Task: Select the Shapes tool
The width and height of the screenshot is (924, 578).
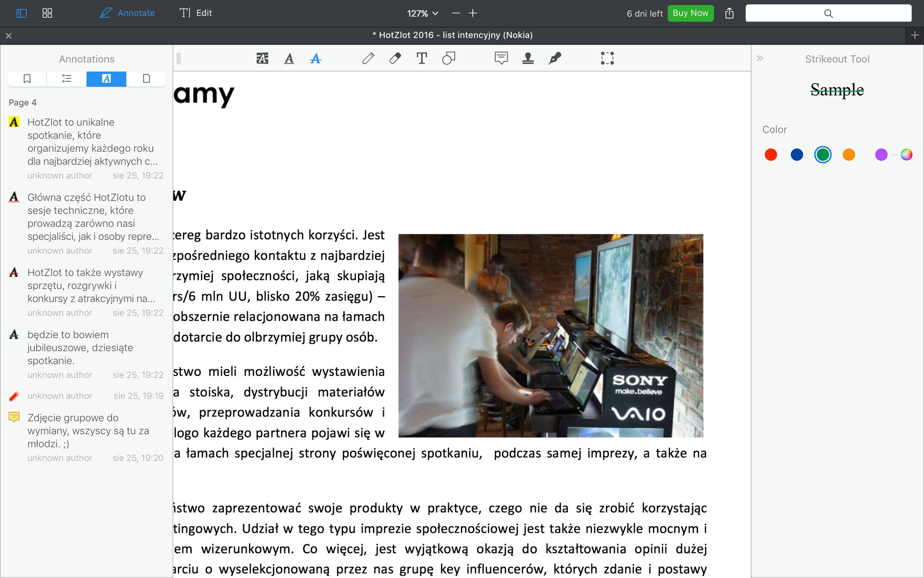Action: click(x=448, y=59)
